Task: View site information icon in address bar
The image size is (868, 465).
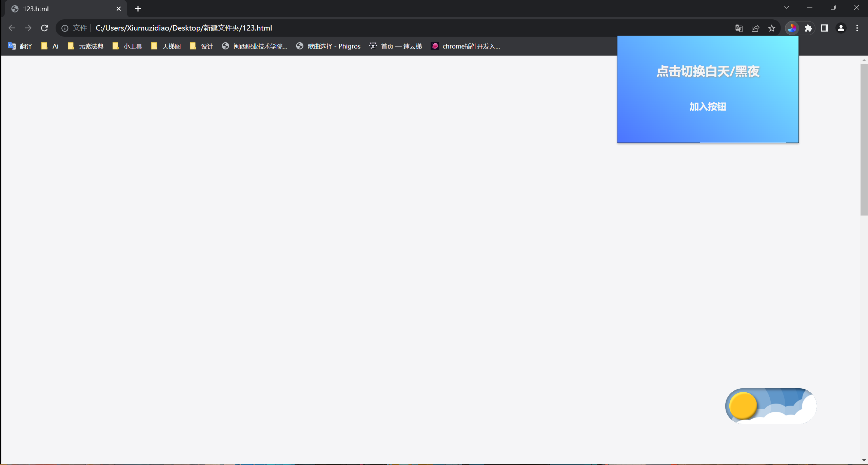Action: [x=65, y=28]
